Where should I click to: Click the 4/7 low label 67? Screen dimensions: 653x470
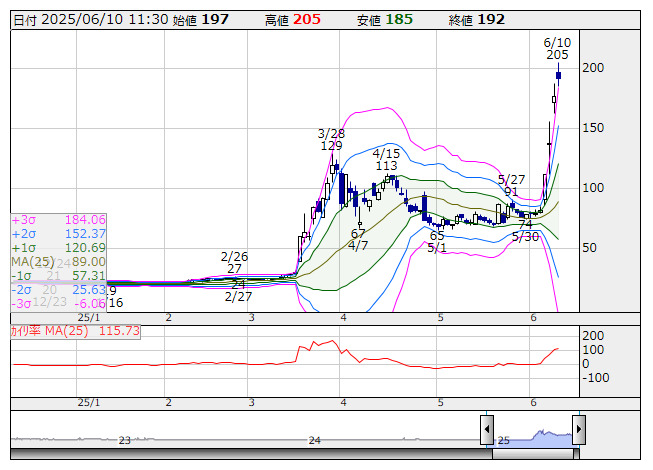pos(358,233)
